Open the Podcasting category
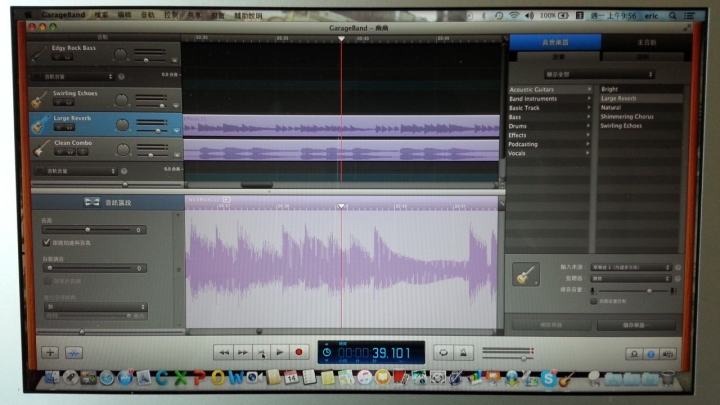Viewport: 720px width, 405px height. tap(550, 144)
